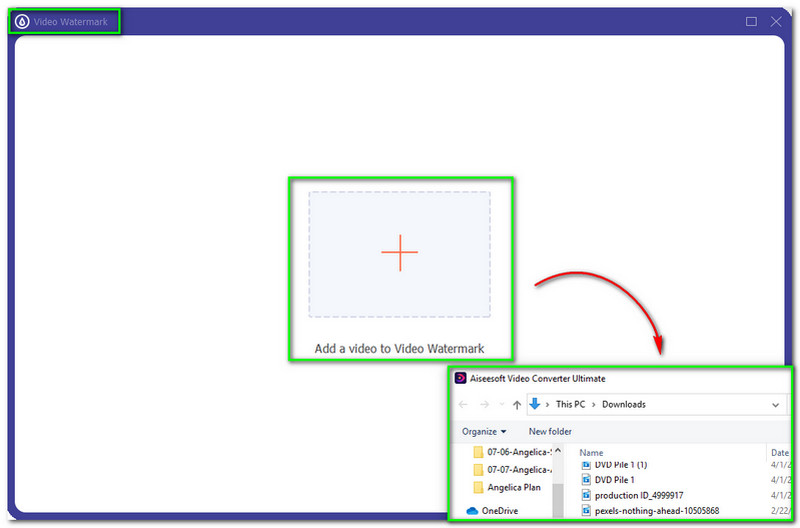
Task: Click the video file icon beside pexels-nothing-ahead-10505868
Action: (586, 511)
